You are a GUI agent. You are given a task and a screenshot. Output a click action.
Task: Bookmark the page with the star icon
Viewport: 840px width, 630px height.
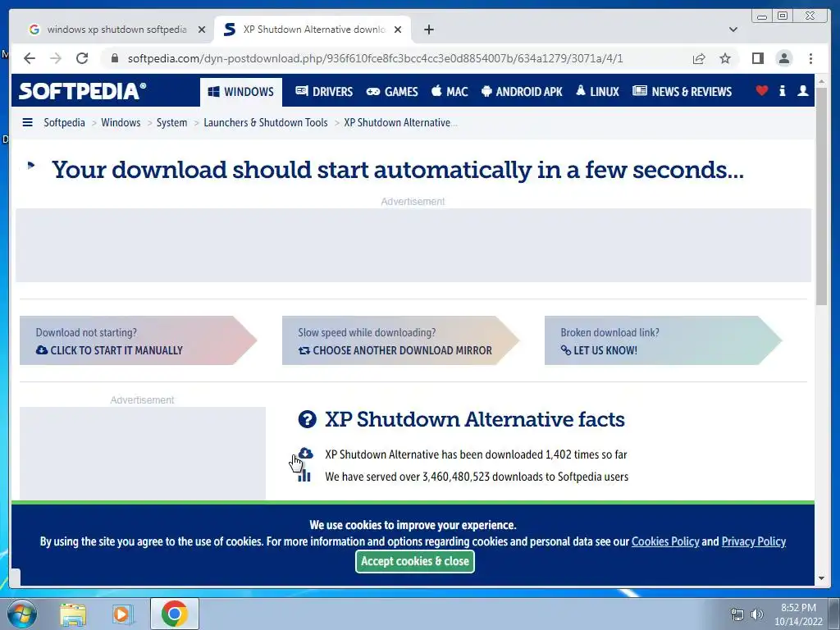point(725,58)
